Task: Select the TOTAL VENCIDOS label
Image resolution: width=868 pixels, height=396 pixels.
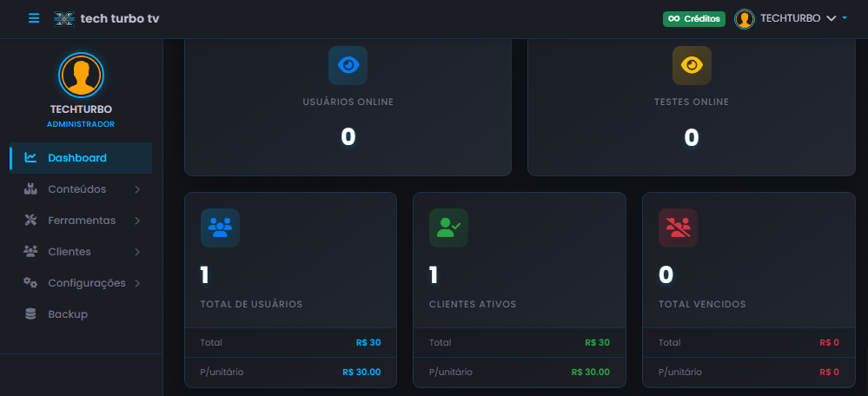Action: tap(702, 304)
